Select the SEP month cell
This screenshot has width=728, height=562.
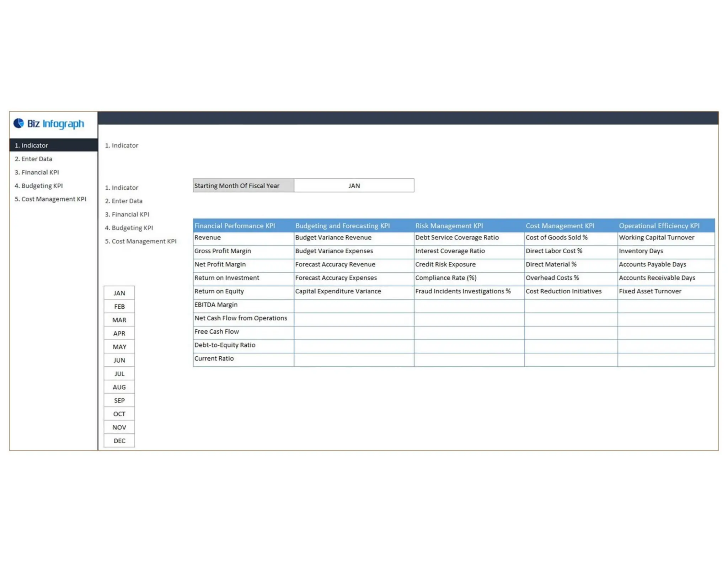coord(119,400)
